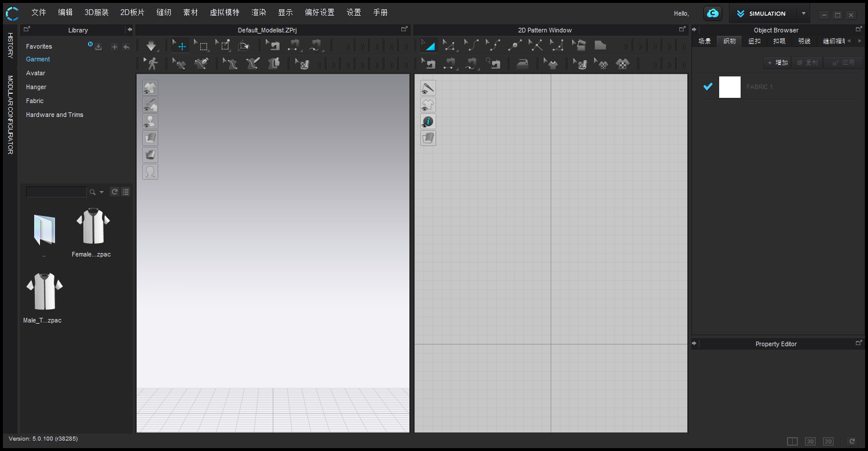Click the walking avatar tool icon
Viewport: 868px width, 451px height.
click(152, 64)
